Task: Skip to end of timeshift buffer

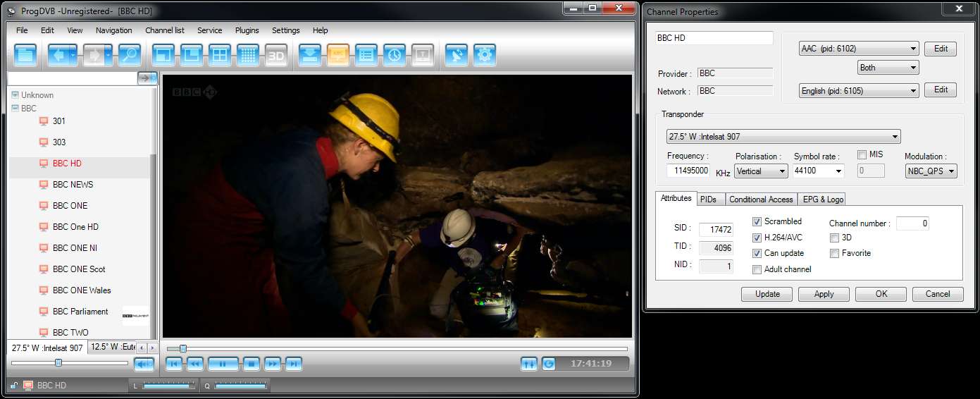Action: 294,364
